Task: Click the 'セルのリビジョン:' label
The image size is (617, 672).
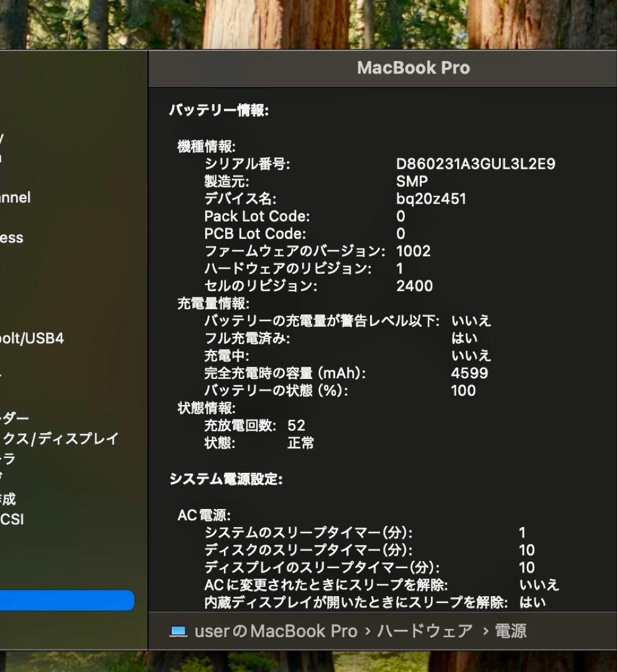Action: click(261, 286)
